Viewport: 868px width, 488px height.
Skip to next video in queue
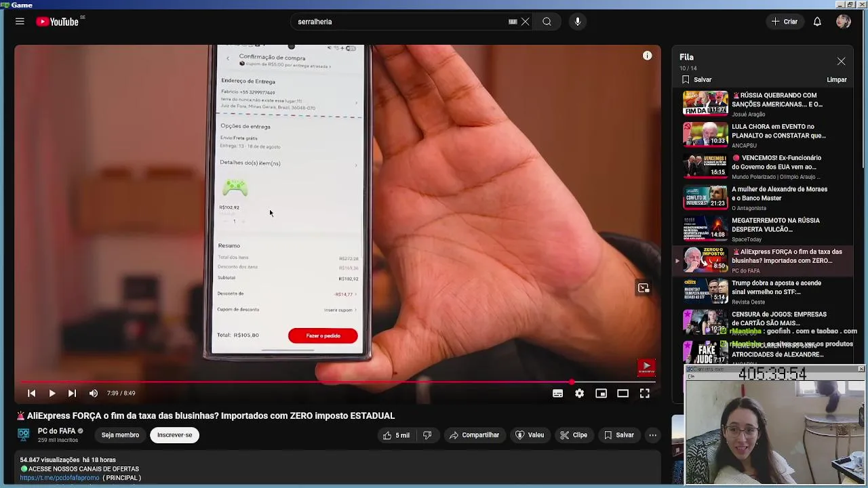click(72, 393)
